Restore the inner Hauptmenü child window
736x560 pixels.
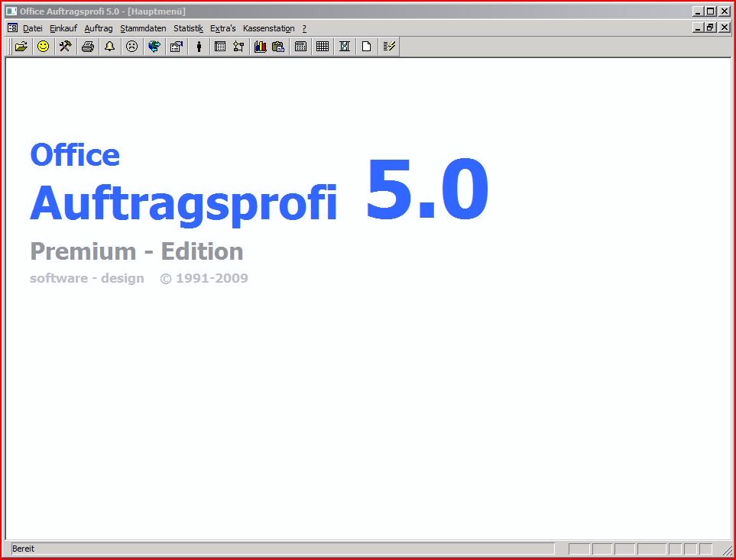[x=711, y=28]
